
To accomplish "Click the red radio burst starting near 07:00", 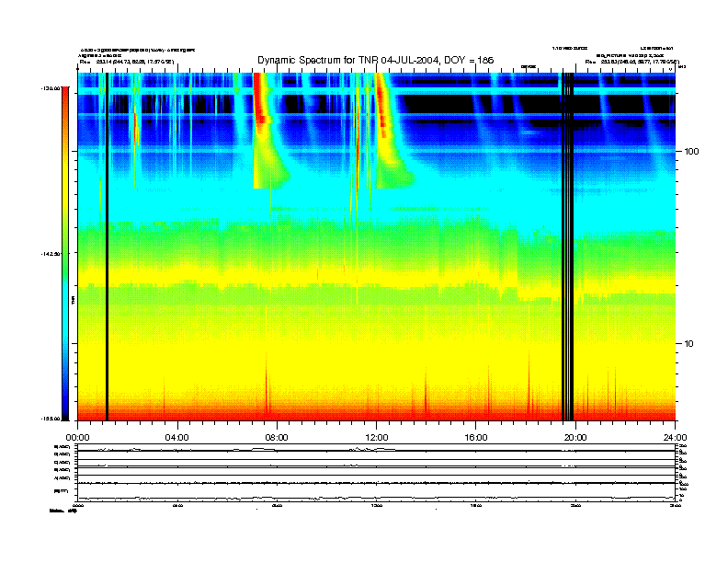I will coord(261,100).
